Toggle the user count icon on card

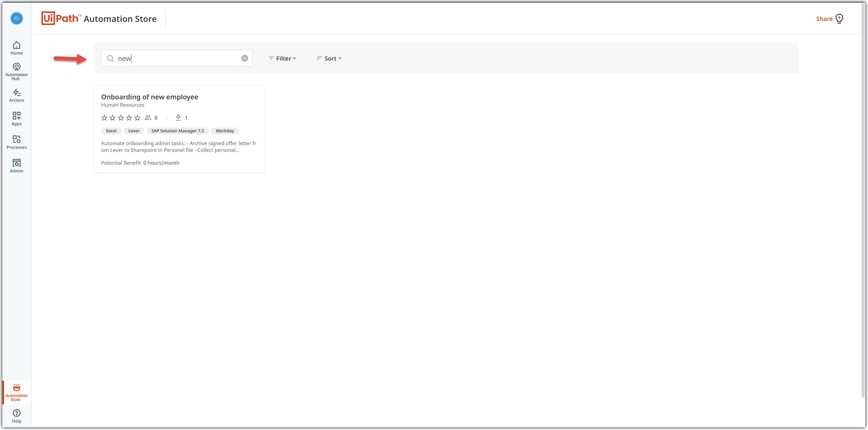click(148, 118)
